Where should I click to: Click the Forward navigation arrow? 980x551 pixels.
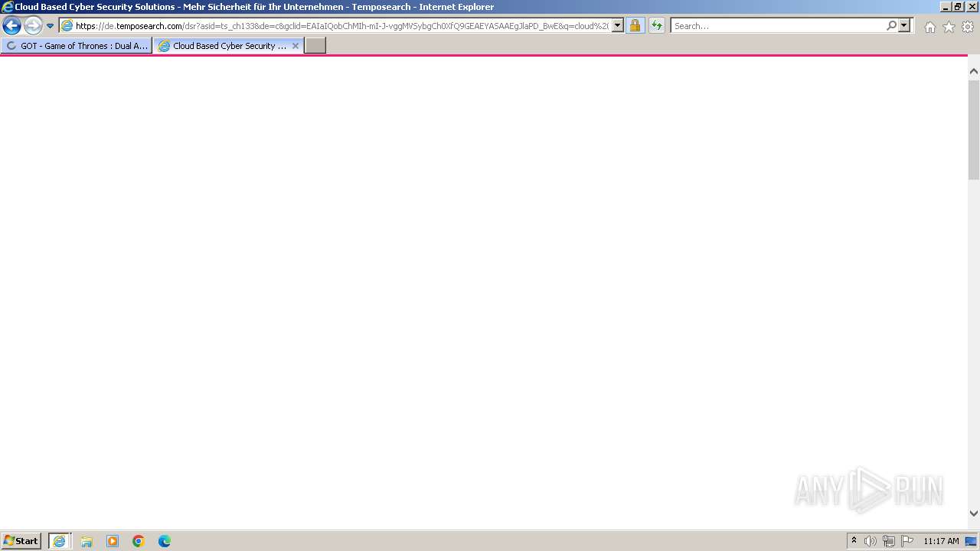tap(33, 26)
